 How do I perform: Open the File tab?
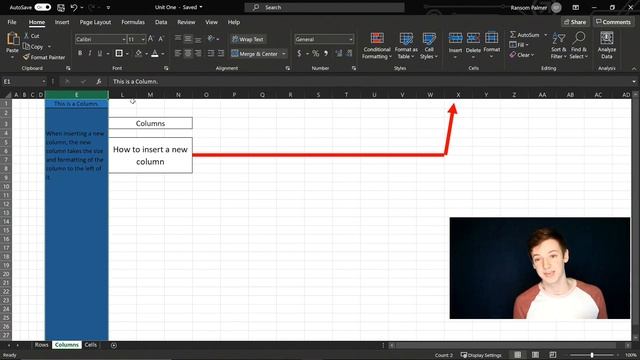coord(12,22)
